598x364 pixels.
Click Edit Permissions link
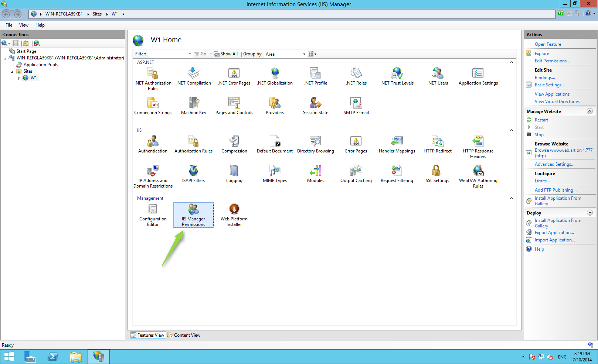(552, 61)
